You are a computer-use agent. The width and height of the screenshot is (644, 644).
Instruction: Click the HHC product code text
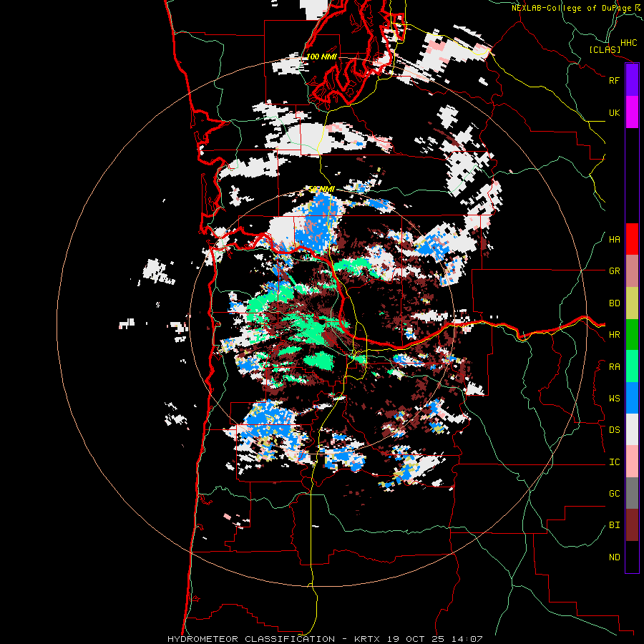click(629, 43)
